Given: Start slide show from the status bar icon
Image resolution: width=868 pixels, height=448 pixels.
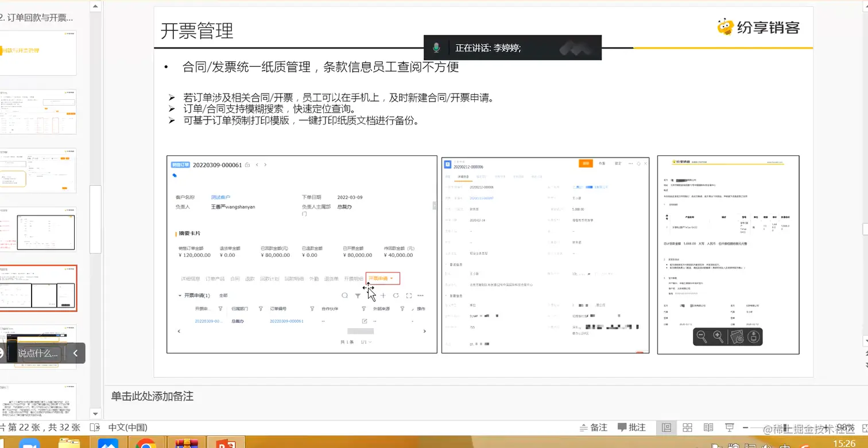Looking at the screenshot, I should [x=729, y=427].
